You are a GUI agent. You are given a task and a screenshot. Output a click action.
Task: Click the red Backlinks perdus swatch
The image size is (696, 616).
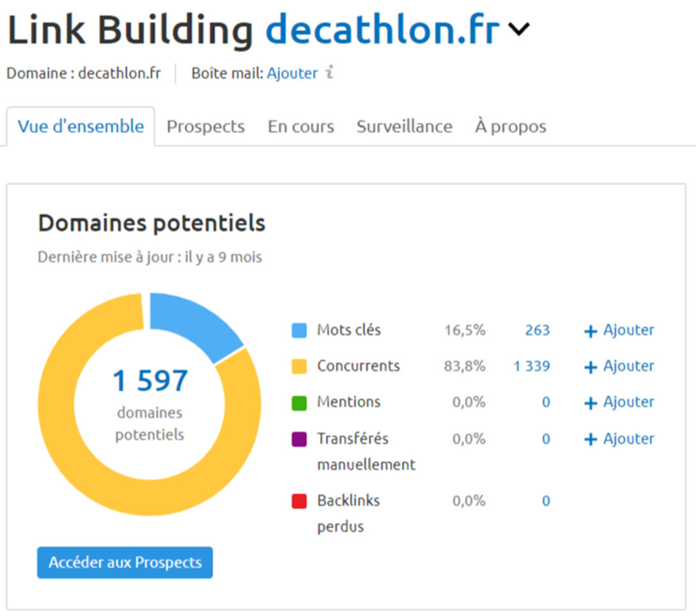(299, 501)
